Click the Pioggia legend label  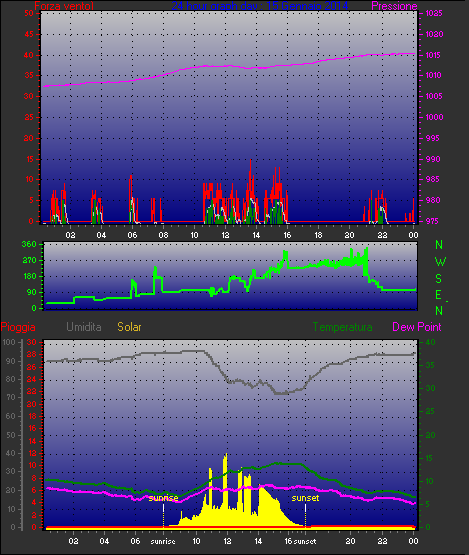[18, 327]
